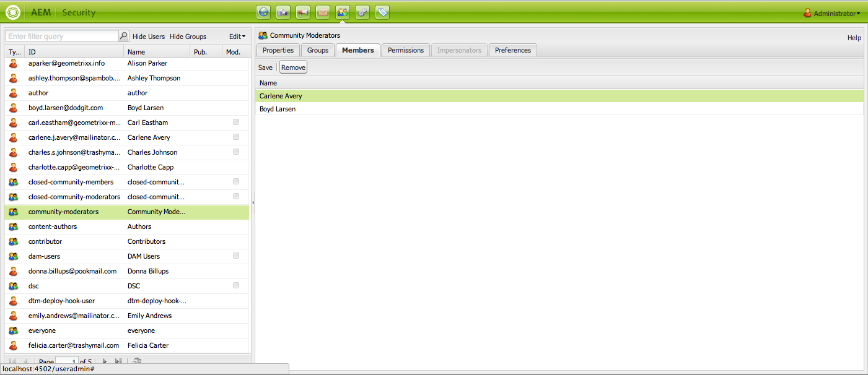The height and width of the screenshot is (375, 868).
Task: Select the Members tab
Action: point(358,50)
